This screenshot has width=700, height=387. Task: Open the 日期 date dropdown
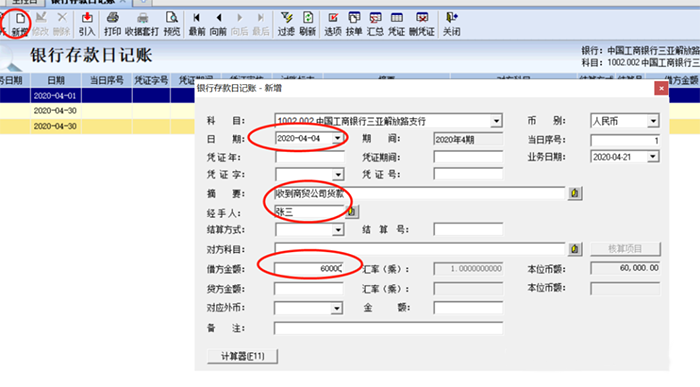[x=338, y=138]
